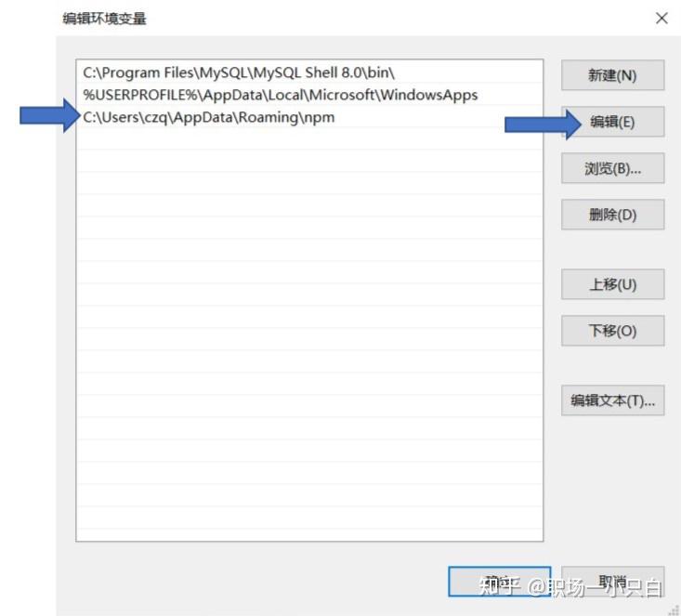Select the C:\Users\czq\AppData\Roaming\npm entry
This screenshot has width=681, height=616.
[x=309, y=117]
